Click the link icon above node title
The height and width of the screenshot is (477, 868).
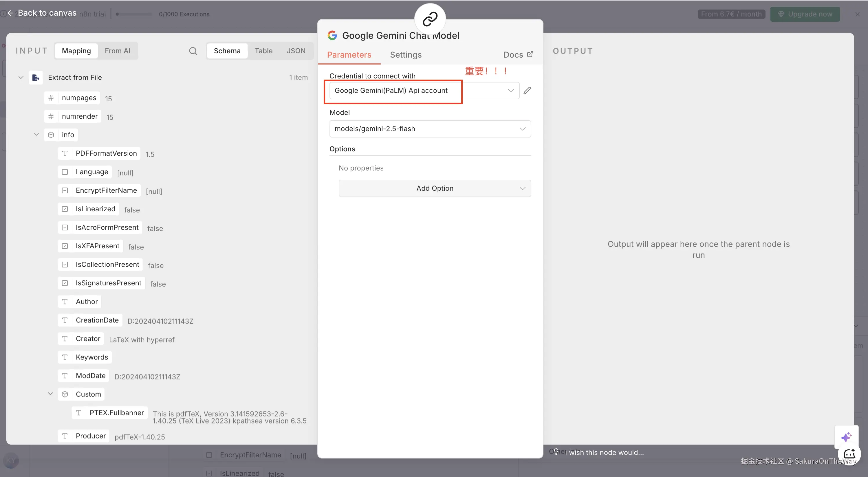[430, 19]
